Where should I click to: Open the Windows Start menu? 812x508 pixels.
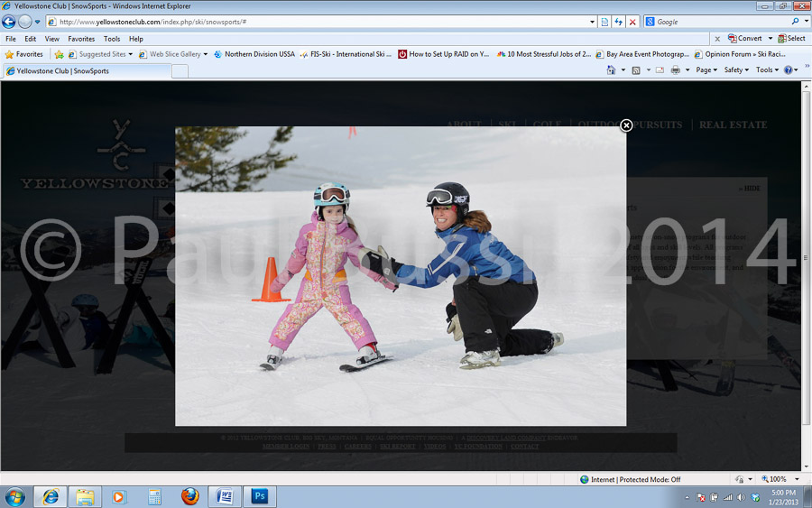(15, 497)
